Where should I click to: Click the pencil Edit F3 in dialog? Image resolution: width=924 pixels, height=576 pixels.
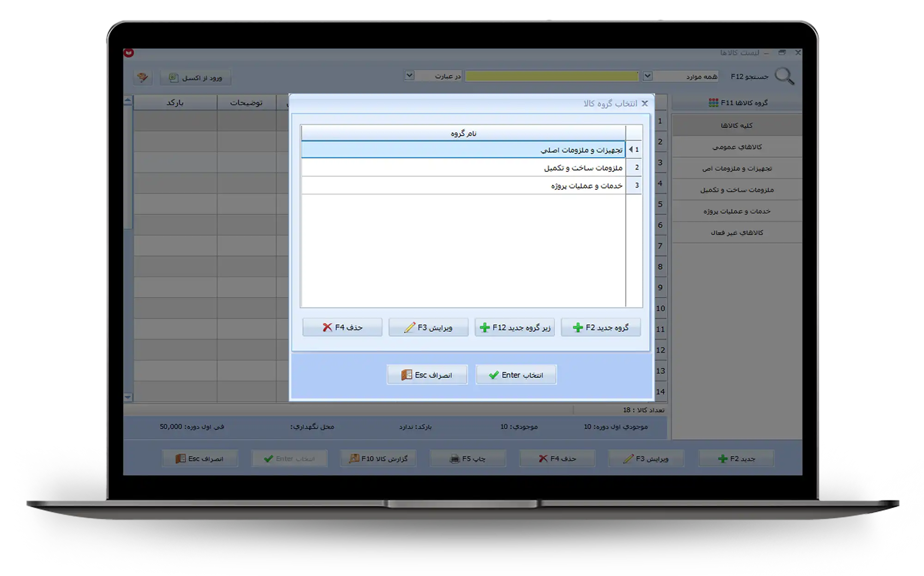click(x=428, y=327)
